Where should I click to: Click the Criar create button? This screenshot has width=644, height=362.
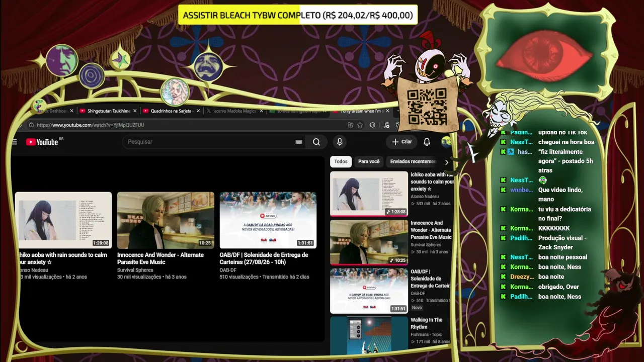[x=402, y=142]
